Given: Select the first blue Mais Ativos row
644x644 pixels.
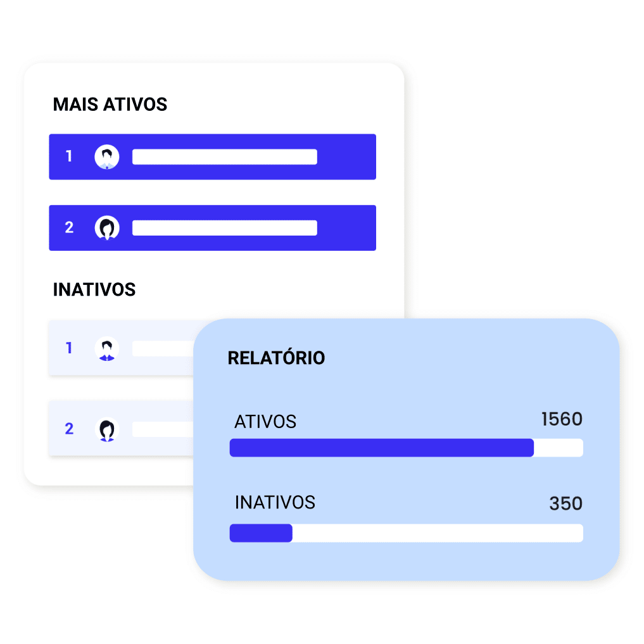Looking at the screenshot, I should pos(212,157).
